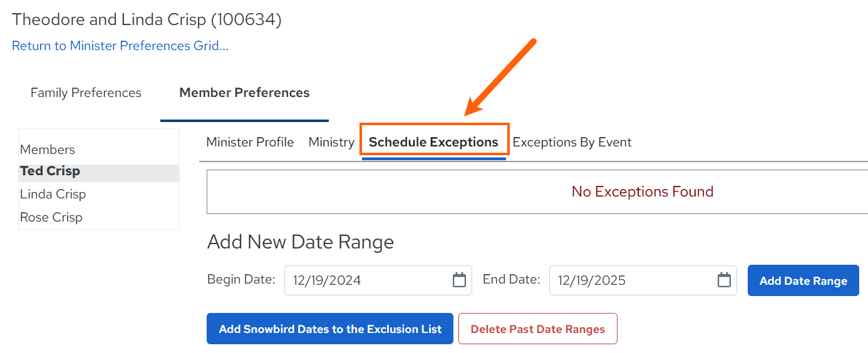Open the Exceptions By Event tab
This screenshot has height=353, width=868.
(x=572, y=142)
